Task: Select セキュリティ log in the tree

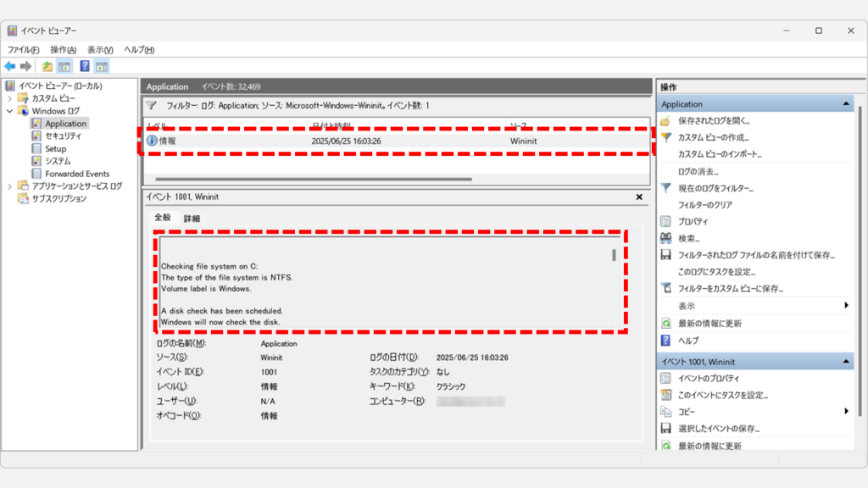Action: [x=64, y=136]
